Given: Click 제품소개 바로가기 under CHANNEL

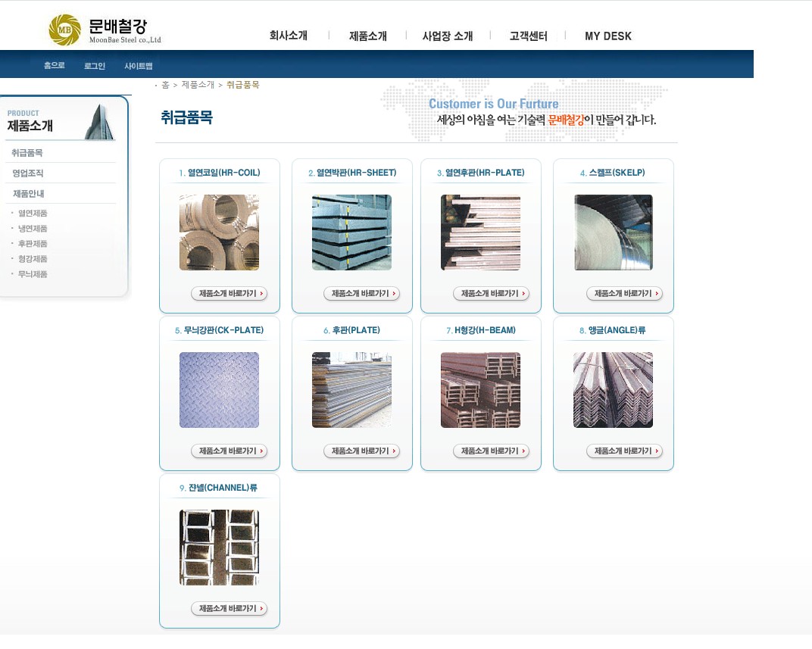Looking at the screenshot, I should pyautogui.click(x=229, y=609).
